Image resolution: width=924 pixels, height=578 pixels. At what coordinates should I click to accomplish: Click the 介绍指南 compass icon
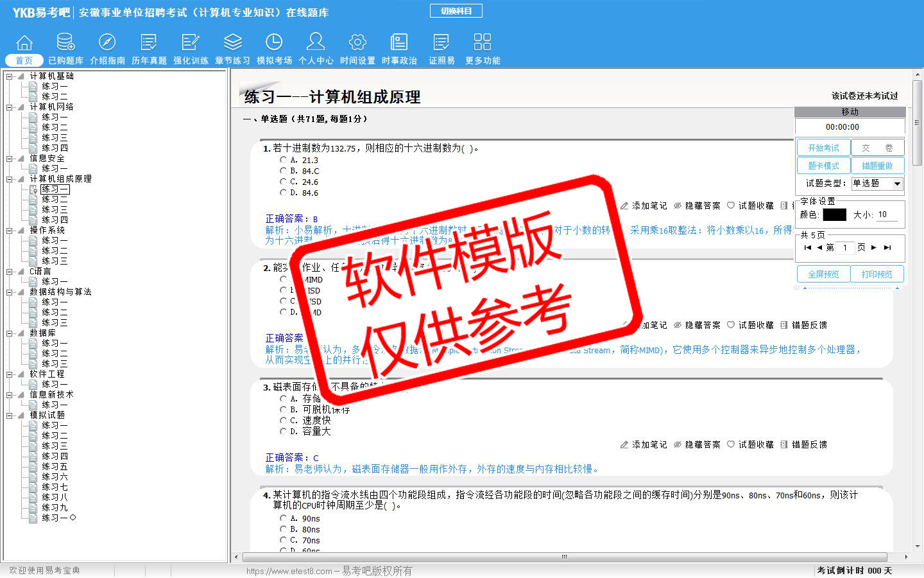107,42
